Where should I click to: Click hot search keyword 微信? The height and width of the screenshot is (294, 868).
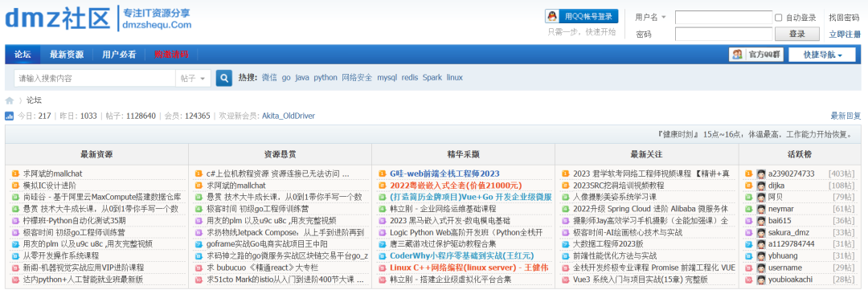point(269,77)
